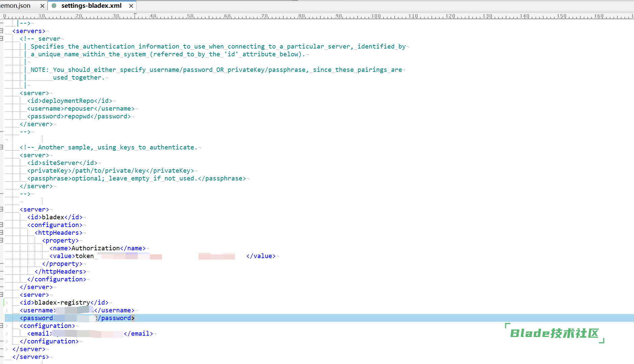Click the Blade技术社区 watermark logo

pyautogui.click(x=554, y=333)
